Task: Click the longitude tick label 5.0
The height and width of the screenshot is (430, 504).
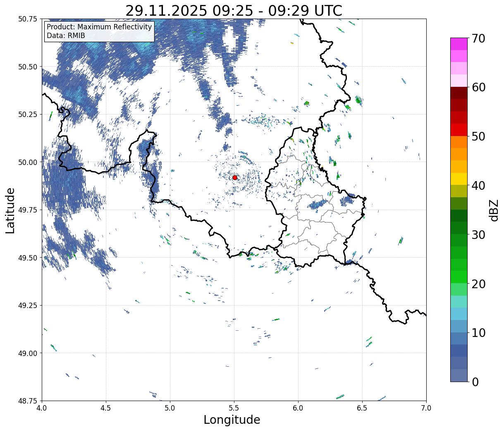Action: click(170, 408)
